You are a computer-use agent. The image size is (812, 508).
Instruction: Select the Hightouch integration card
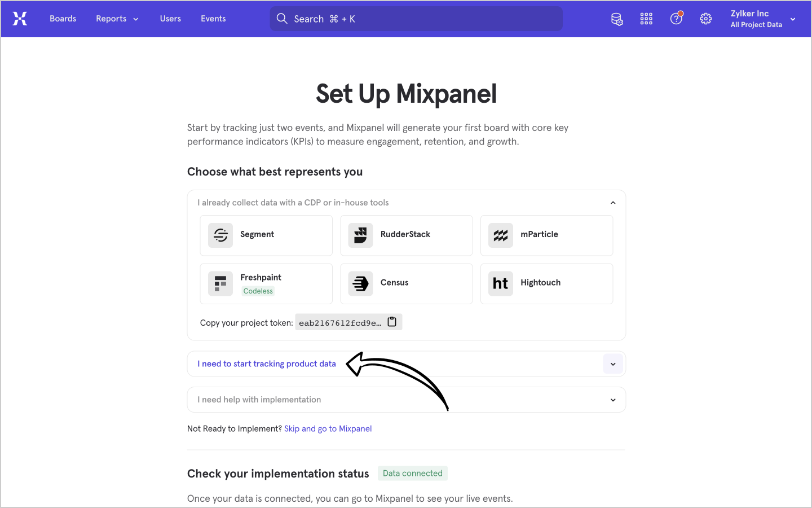click(546, 284)
